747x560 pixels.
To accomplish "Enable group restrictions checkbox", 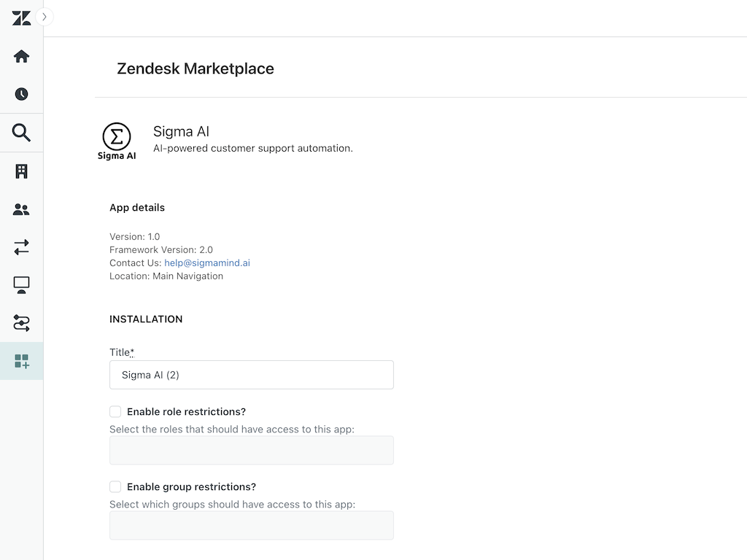I will tap(115, 487).
